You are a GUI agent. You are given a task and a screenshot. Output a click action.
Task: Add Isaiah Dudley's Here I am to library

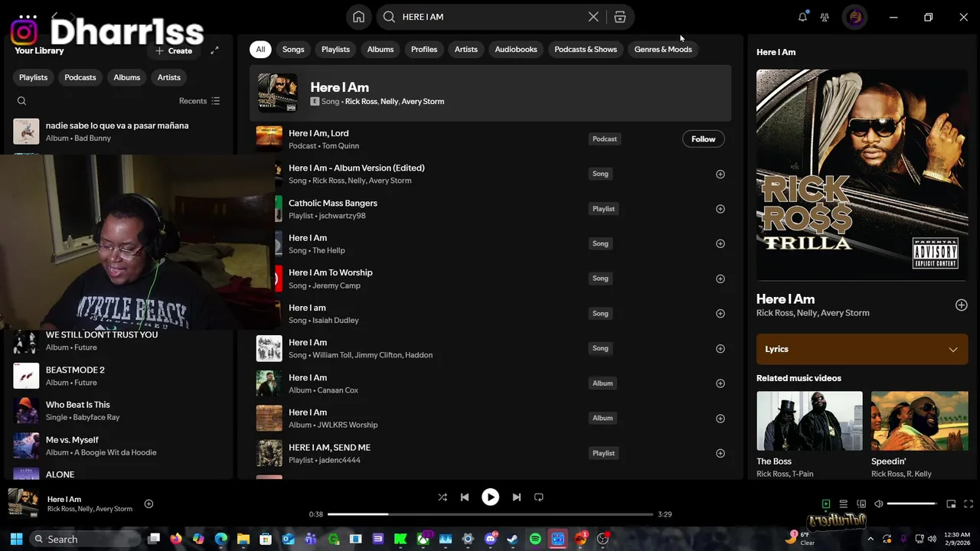(x=720, y=313)
